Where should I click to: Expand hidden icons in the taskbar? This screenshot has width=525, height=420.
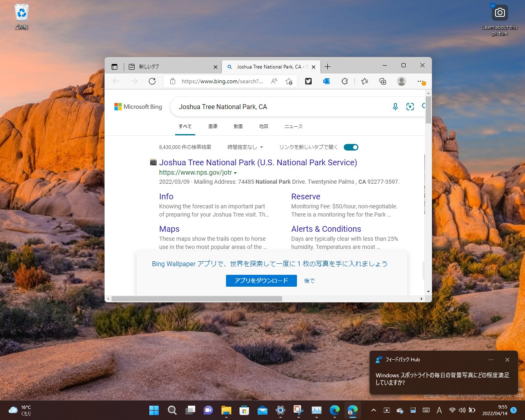click(x=373, y=410)
